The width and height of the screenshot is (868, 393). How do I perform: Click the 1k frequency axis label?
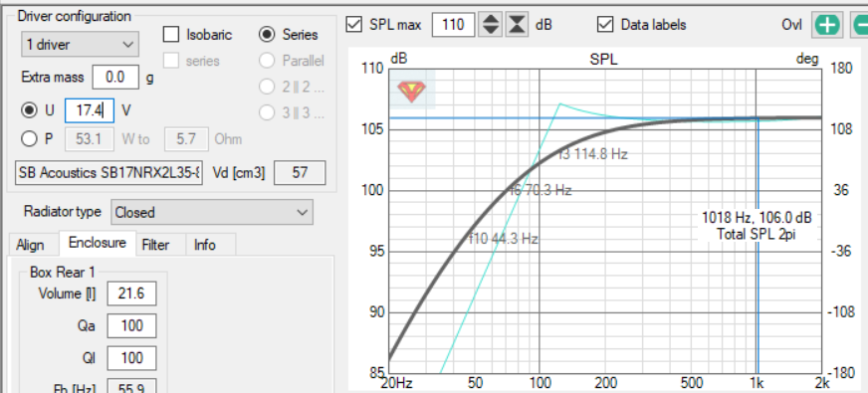[757, 382]
